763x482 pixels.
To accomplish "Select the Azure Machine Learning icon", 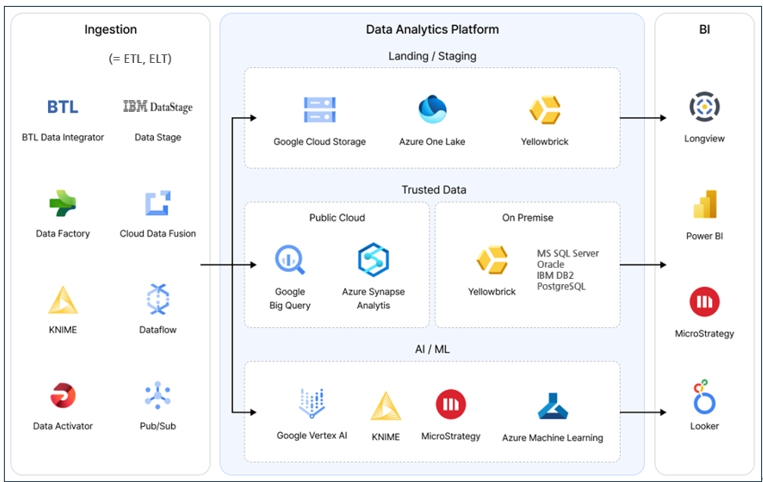I will point(552,406).
